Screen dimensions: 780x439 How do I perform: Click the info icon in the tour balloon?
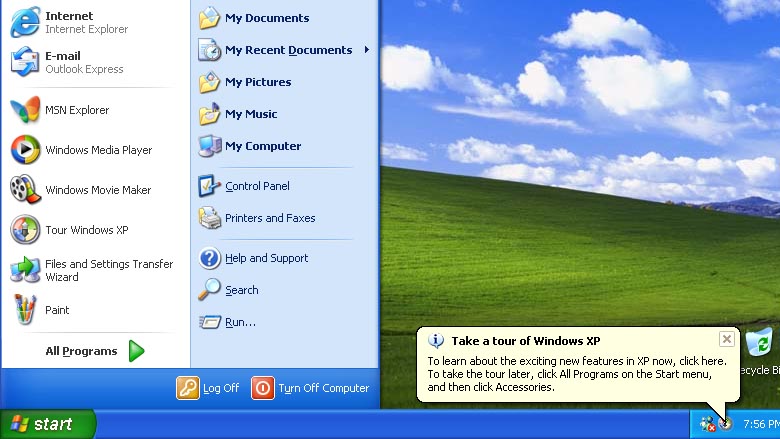coord(436,341)
